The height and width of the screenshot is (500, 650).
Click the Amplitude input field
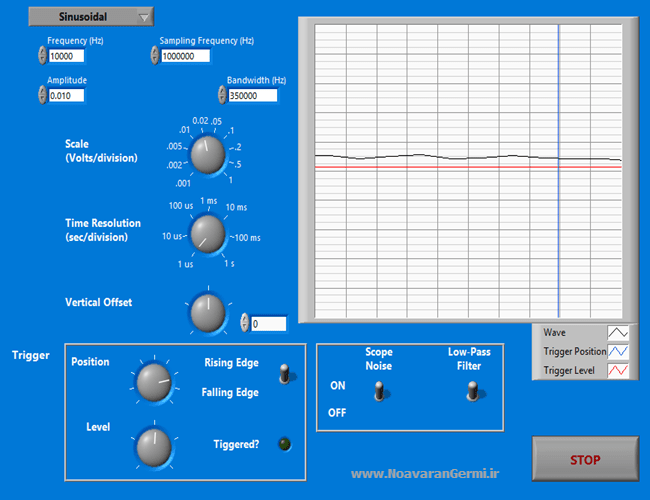66,96
